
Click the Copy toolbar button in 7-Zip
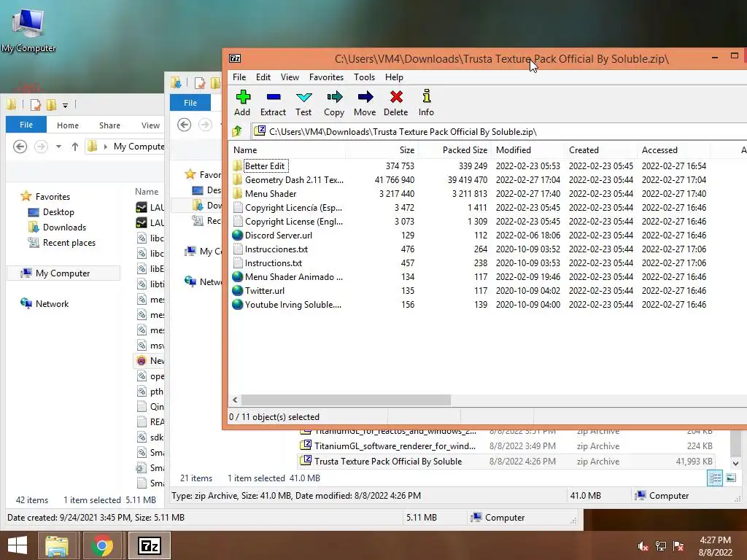334,103
